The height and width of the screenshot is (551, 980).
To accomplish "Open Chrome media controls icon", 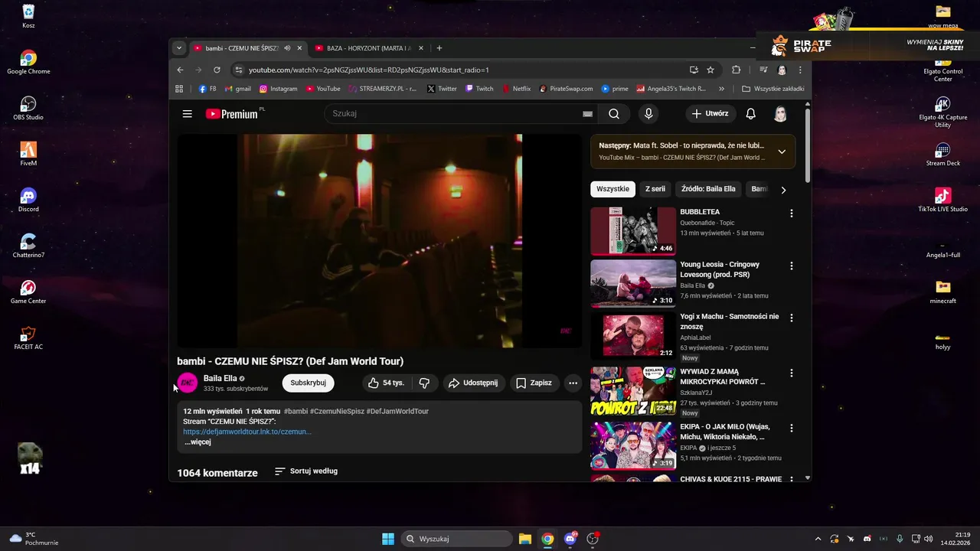I will (763, 70).
